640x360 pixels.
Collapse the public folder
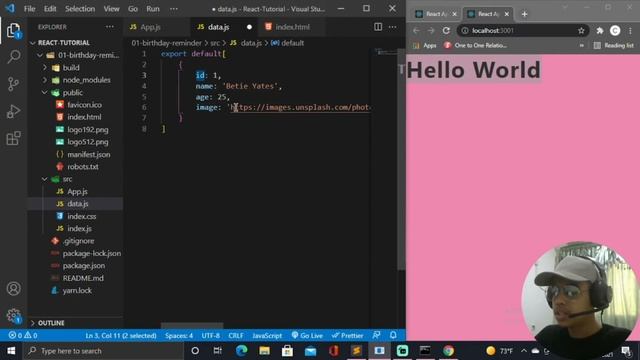(x=63, y=93)
